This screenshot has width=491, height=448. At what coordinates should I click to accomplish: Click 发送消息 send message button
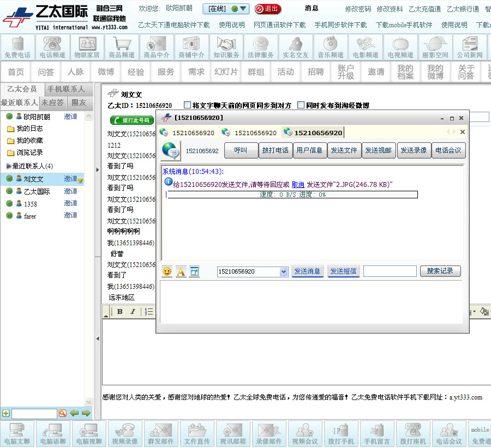pyautogui.click(x=307, y=271)
